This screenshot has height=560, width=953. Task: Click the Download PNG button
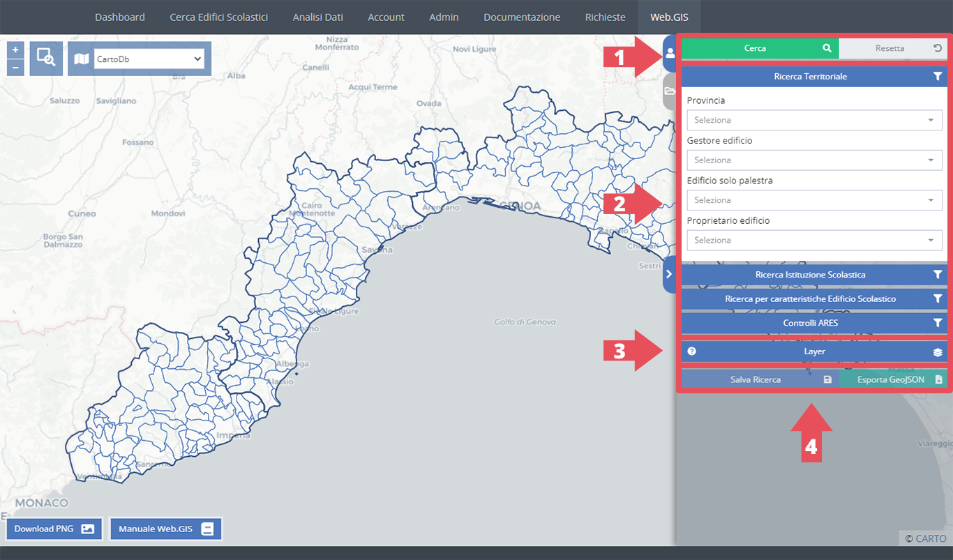(x=54, y=529)
